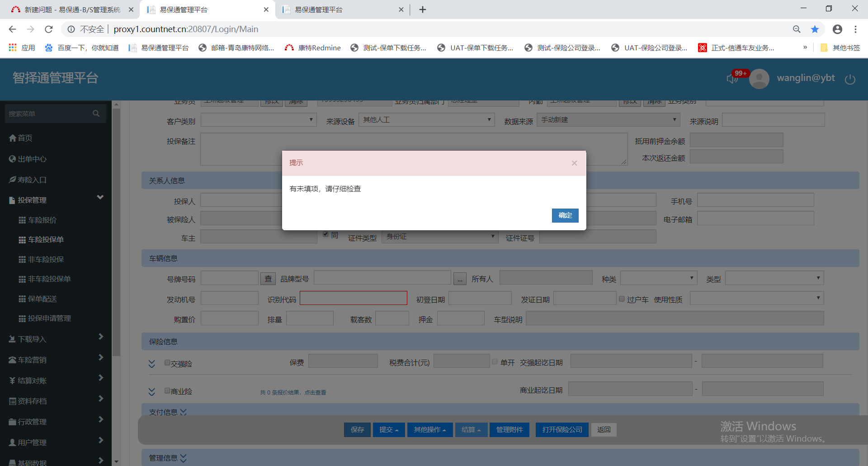Open the 来源设备 dropdown
This screenshot has width=868, height=466.
click(426, 120)
